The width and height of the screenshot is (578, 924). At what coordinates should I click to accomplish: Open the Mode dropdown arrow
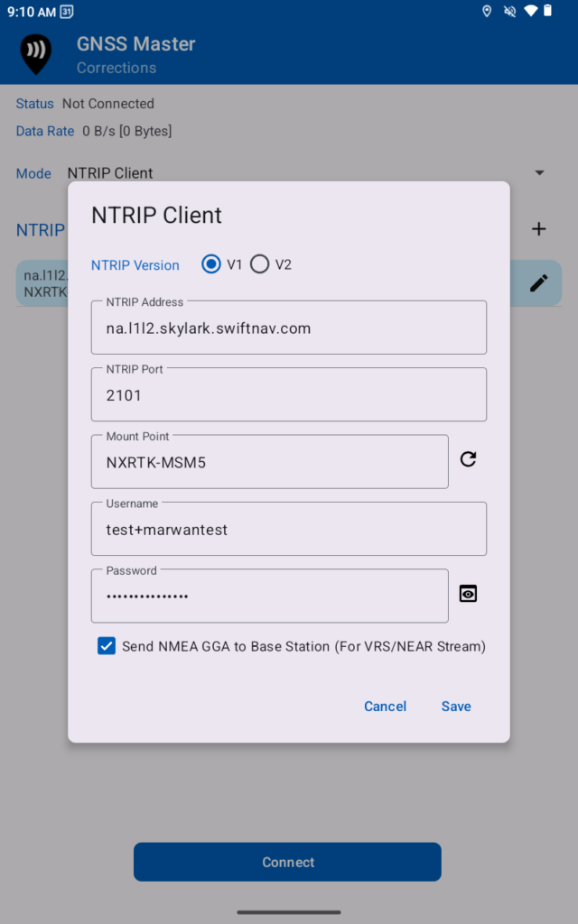[539, 173]
